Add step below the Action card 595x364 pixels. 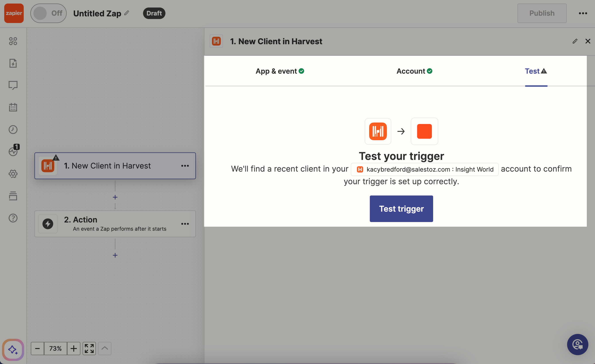coord(115,255)
